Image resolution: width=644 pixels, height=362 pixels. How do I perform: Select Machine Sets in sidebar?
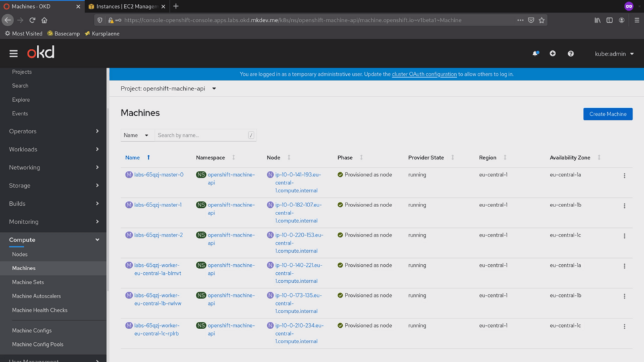tap(28, 282)
